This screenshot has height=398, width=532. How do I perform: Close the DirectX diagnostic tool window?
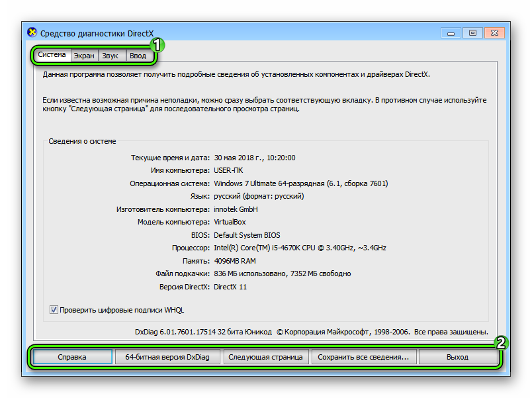pos(495,33)
